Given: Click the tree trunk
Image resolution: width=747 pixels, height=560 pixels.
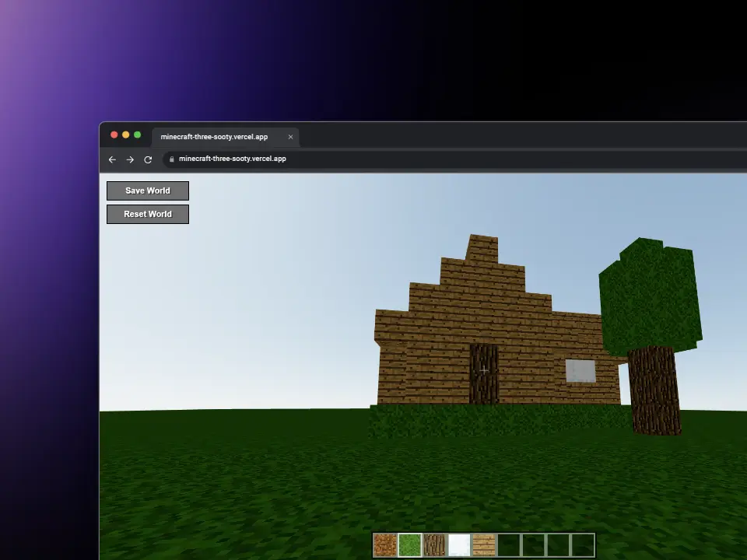Looking at the screenshot, I should [x=654, y=390].
